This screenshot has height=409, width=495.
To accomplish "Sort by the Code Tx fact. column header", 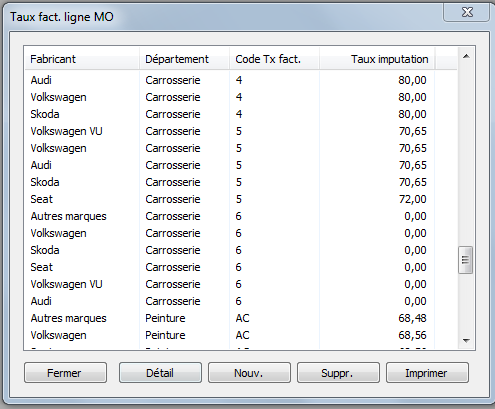I will pyautogui.click(x=274, y=59).
